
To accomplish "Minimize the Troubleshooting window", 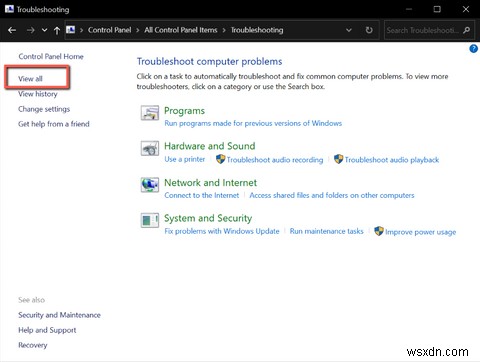I will (x=409, y=9).
